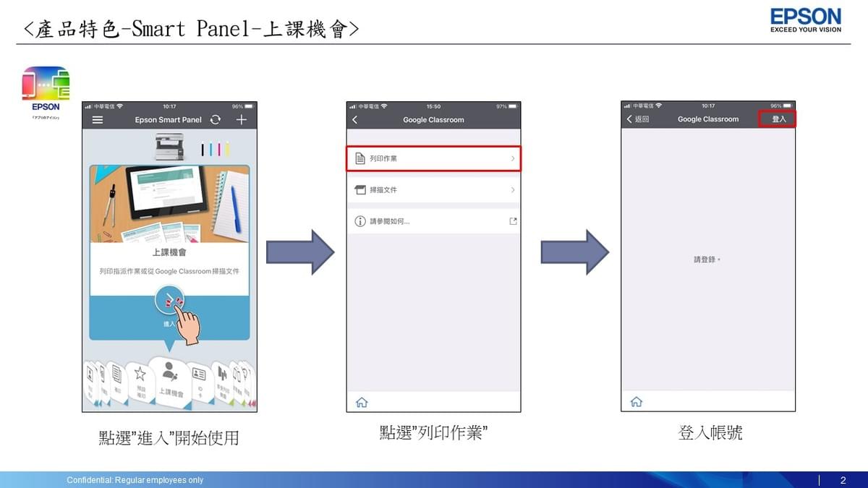The height and width of the screenshot is (488, 868).
Task: Check the magenta ink level bar
Action: coord(218,150)
